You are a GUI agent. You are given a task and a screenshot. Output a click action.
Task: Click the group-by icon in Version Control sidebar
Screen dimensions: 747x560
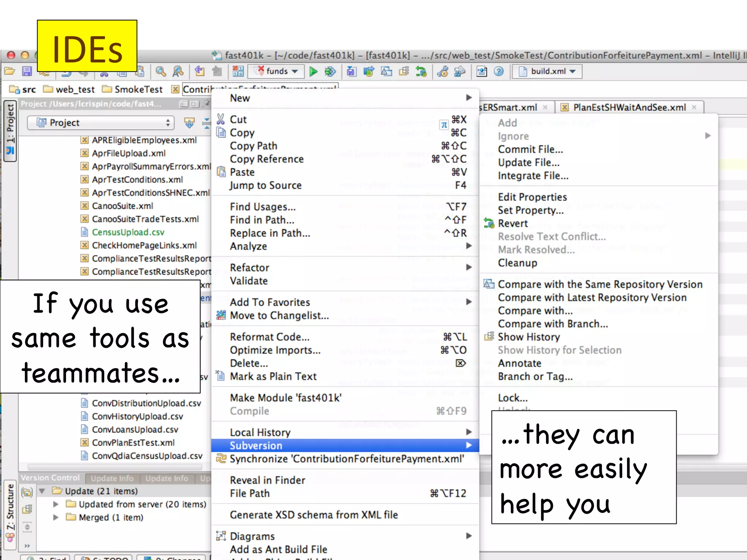click(x=27, y=509)
